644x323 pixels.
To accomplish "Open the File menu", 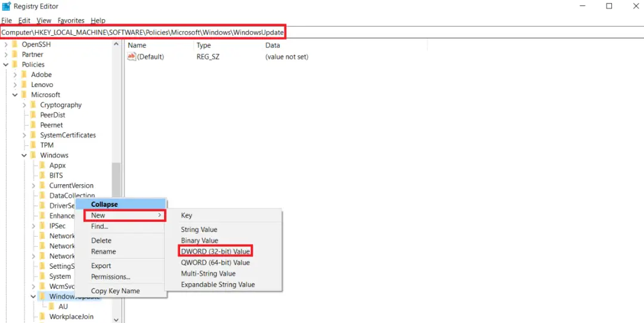I will [7, 20].
